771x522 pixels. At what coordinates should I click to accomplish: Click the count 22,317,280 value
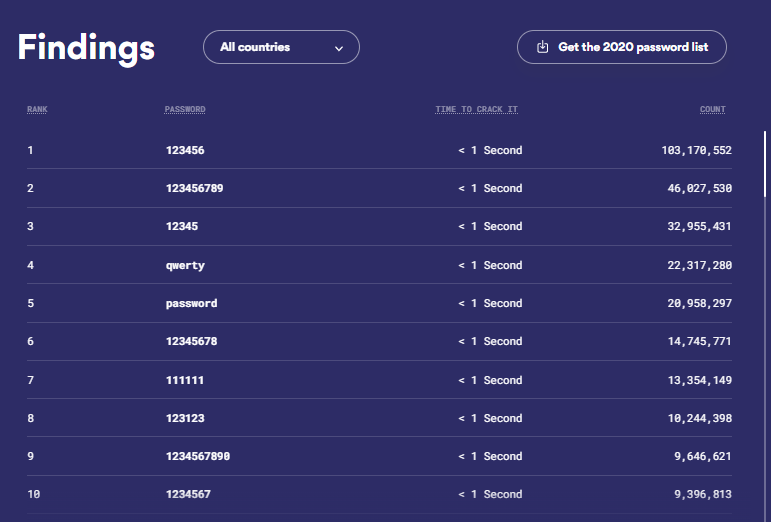pyautogui.click(x=699, y=265)
